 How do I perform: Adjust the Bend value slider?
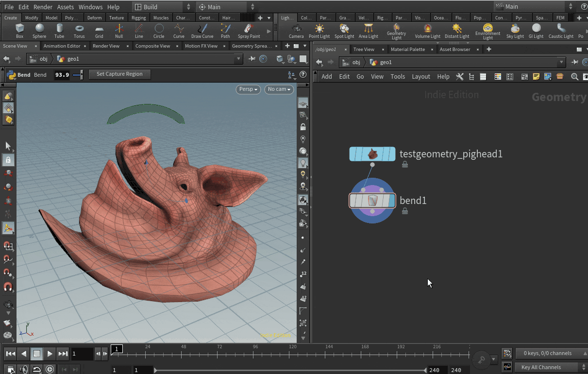tap(81, 75)
